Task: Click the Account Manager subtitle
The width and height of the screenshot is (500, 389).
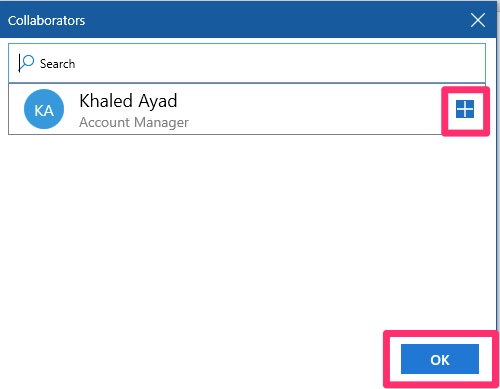Action: (x=134, y=122)
